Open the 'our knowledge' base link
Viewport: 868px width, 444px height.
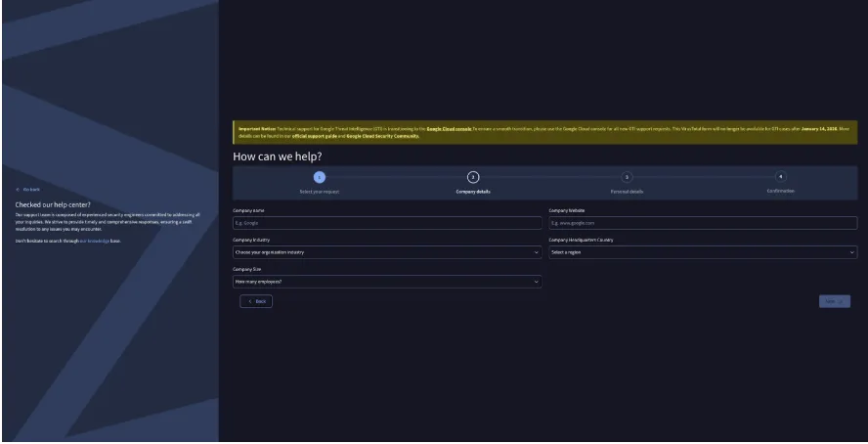tap(95, 241)
